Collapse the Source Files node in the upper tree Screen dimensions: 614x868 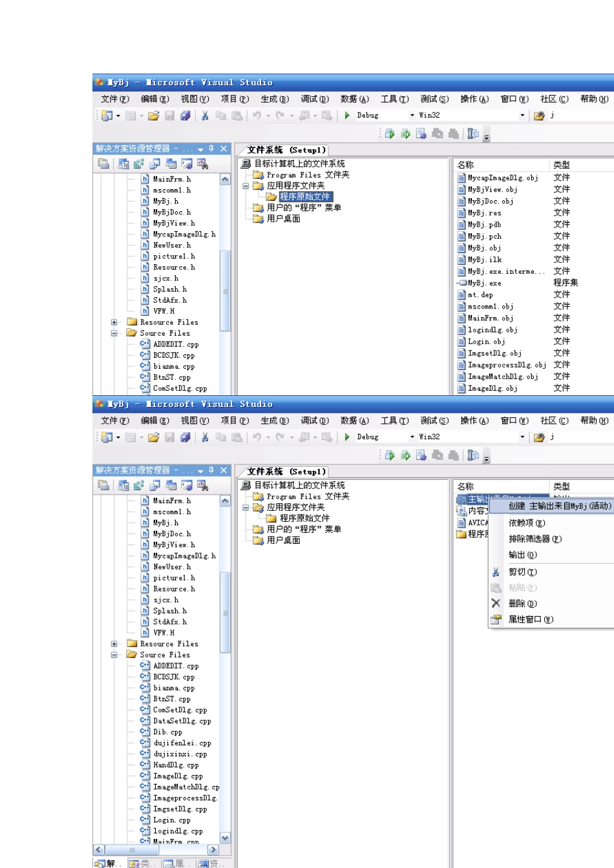pos(114,333)
